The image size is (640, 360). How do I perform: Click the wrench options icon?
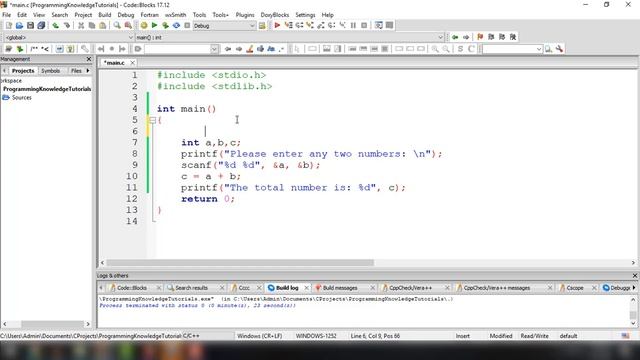click(559, 49)
